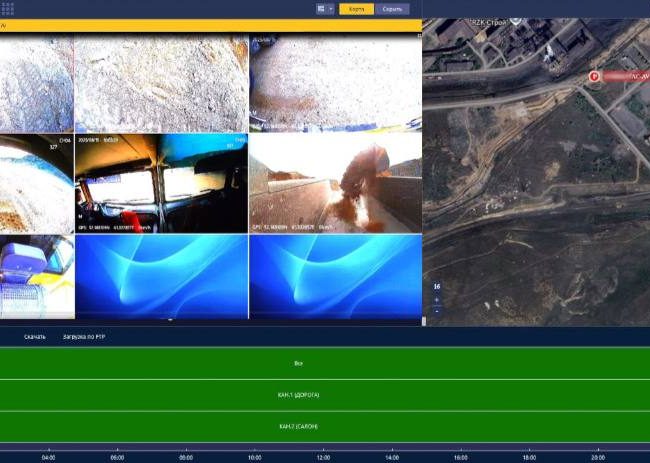This screenshot has width=650, height=463.
Task: Click the 12:00 mark on time ruler
Action: tap(323, 457)
